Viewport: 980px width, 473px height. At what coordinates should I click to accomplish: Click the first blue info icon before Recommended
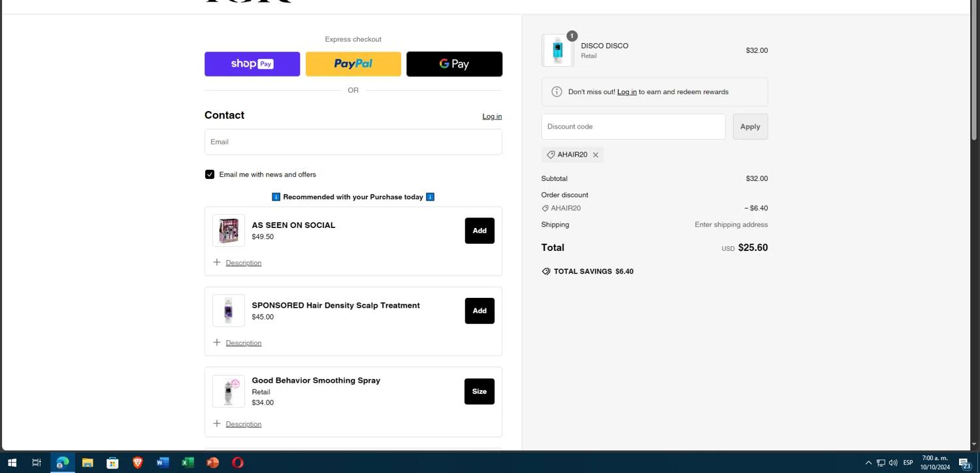coord(276,197)
